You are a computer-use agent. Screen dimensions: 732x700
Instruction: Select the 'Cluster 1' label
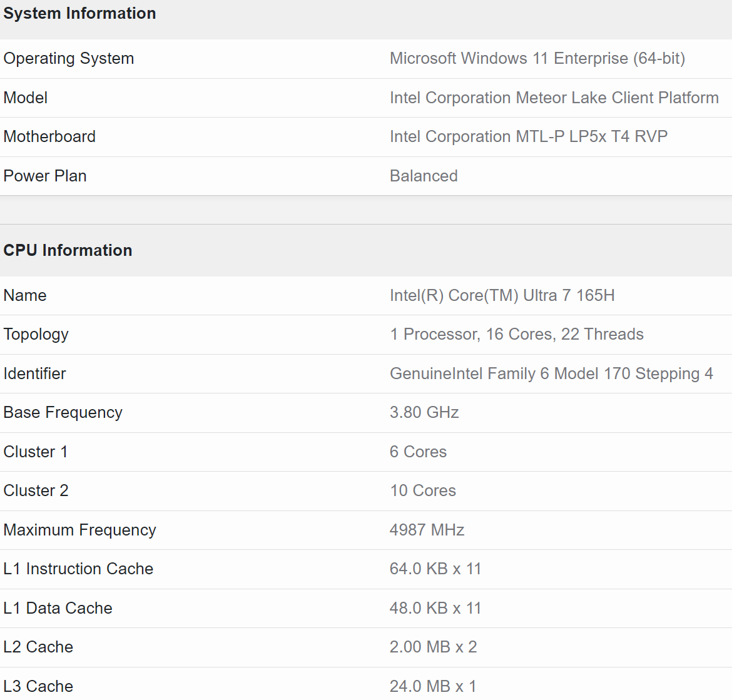tap(36, 452)
